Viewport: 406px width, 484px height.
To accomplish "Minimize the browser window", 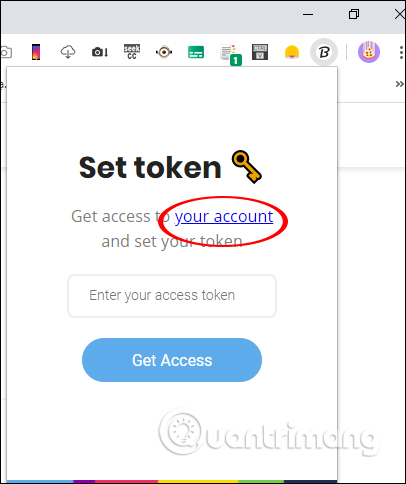I will 308,15.
